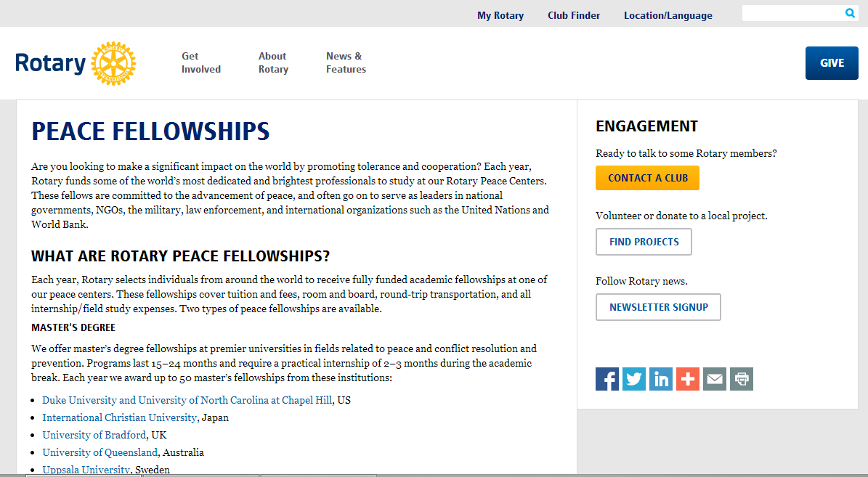Click the Rotary wheel logo

(113, 63)
